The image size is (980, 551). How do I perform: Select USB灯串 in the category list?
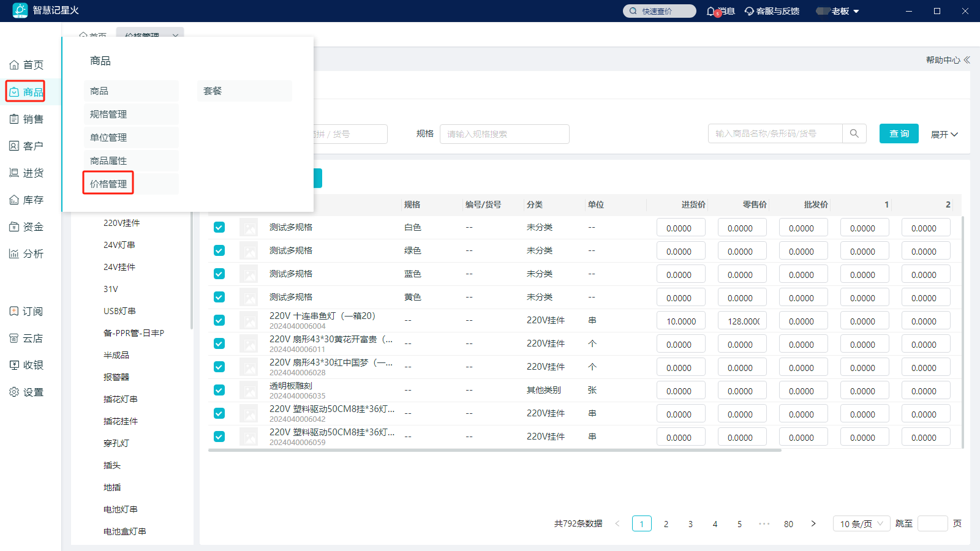pyautogui.click(x=120, y=311)
